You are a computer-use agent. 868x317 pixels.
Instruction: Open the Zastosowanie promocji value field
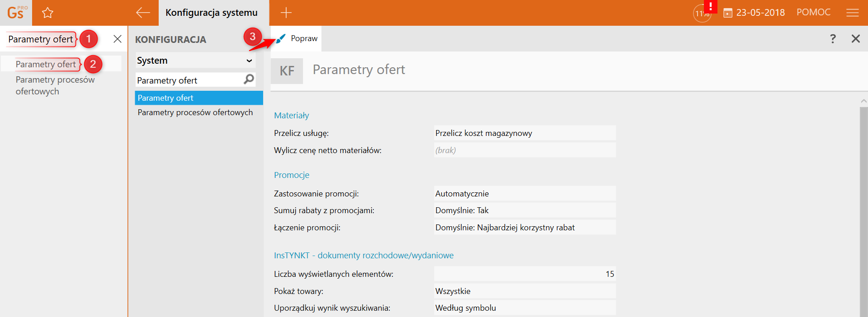524,194
